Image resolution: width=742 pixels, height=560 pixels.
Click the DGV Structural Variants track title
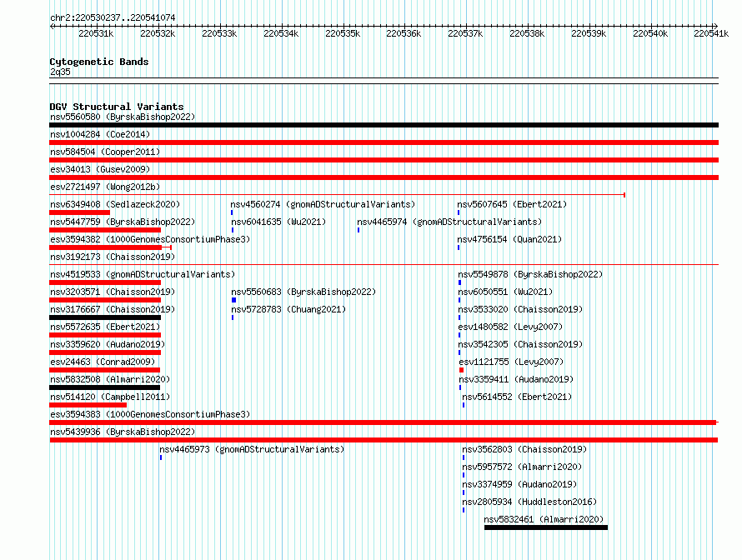tap(117, 107)
